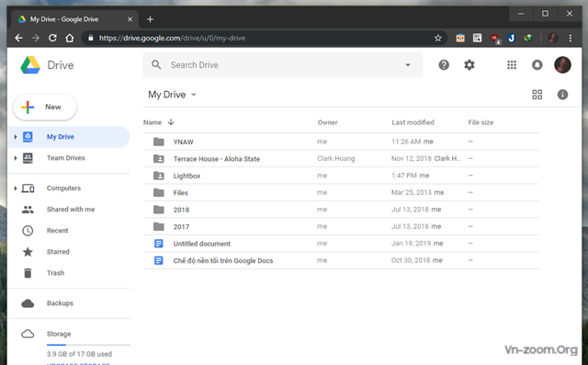Click the Chế độ nền tối Docs icon

[x=159, y=260]
